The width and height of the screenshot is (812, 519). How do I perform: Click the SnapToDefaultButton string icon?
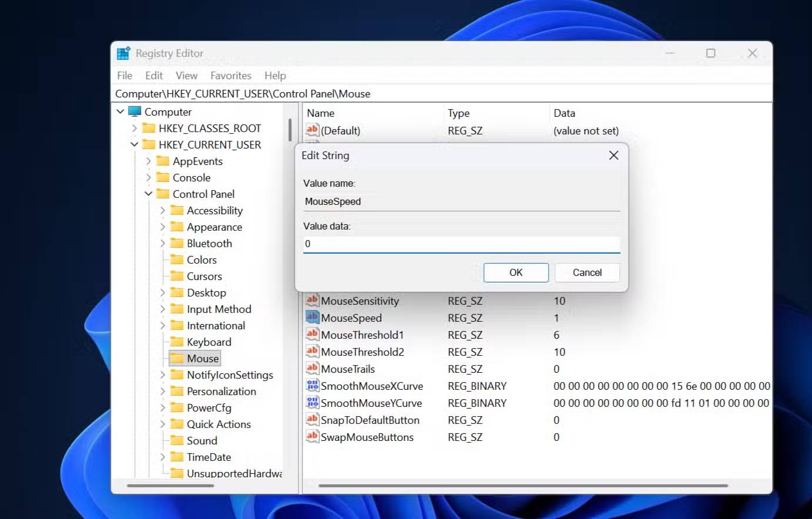pos(312,420)
